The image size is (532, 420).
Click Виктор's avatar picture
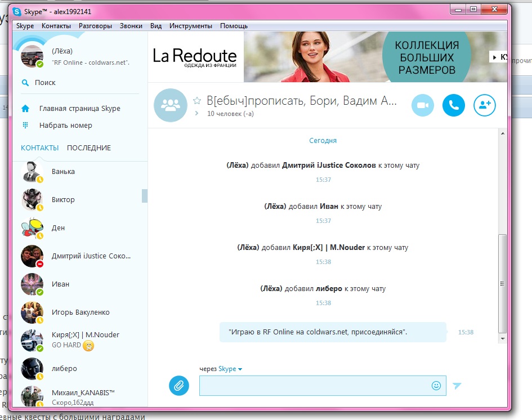[x=32, y=200]
